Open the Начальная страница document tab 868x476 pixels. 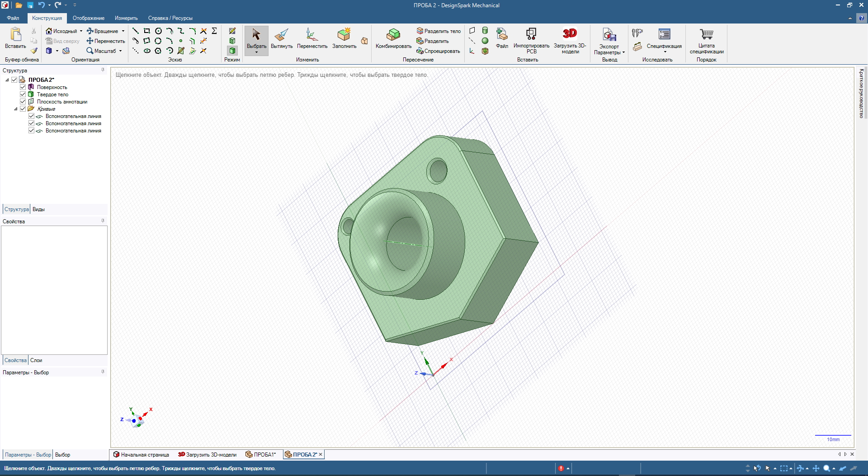click(x=141, y=454)
